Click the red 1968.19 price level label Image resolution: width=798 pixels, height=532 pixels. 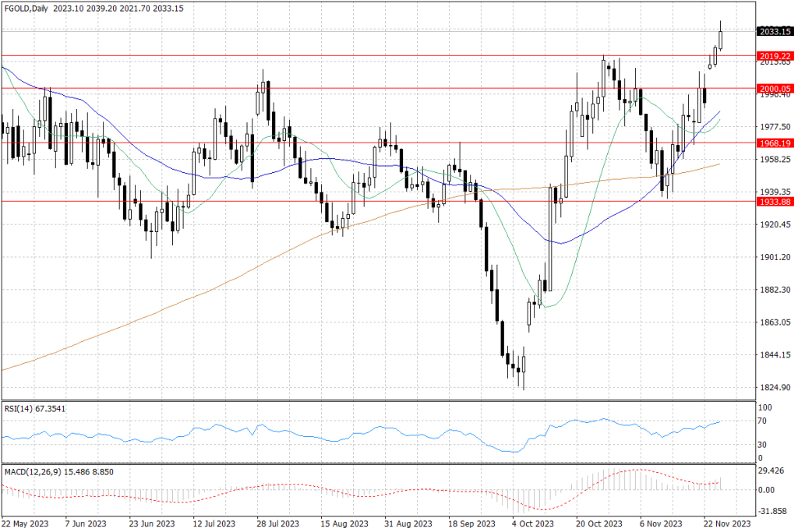(775, 143)
